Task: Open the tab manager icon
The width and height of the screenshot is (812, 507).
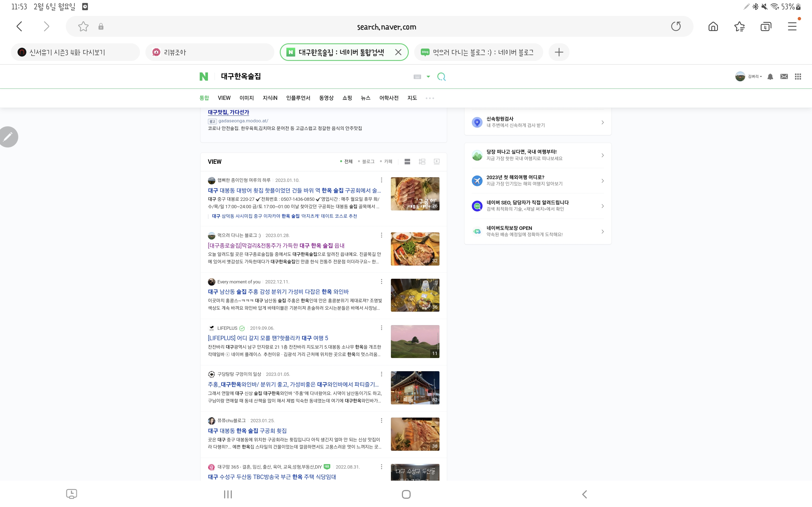Action: [766, 27]
